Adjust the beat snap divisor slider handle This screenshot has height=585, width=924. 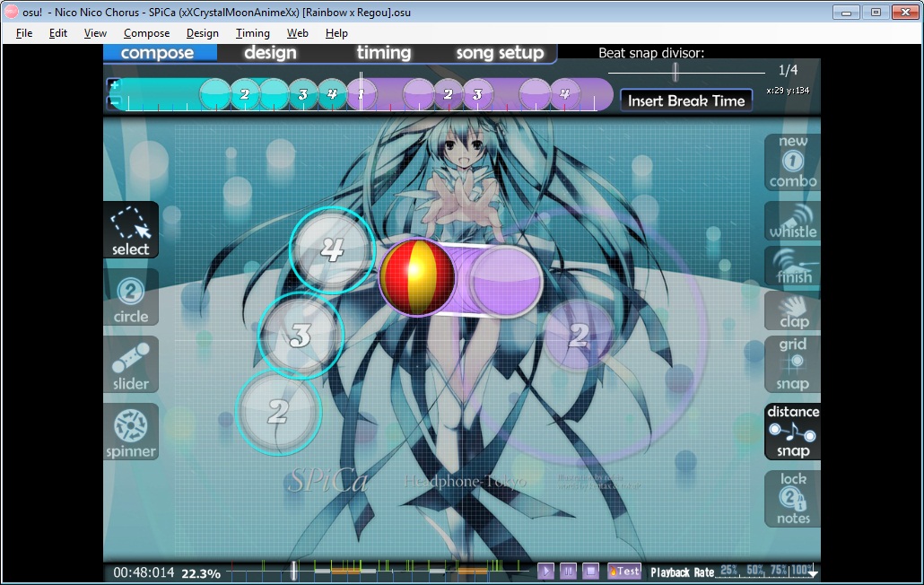pos(676,72)
